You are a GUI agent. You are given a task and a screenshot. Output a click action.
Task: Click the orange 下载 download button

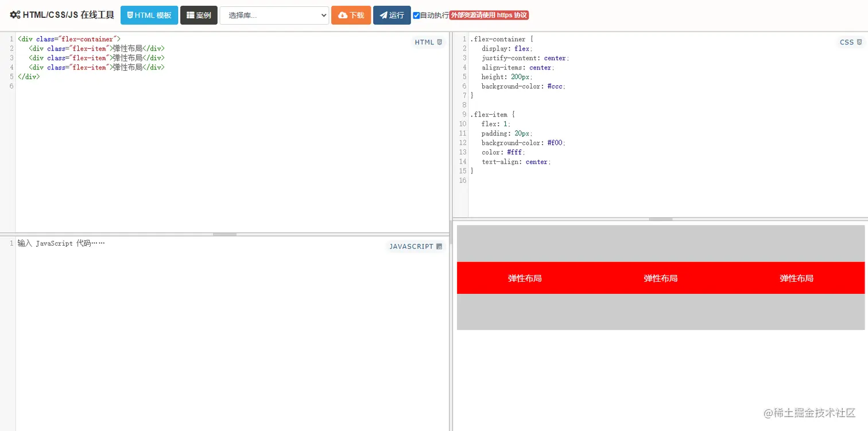point(351,15)
